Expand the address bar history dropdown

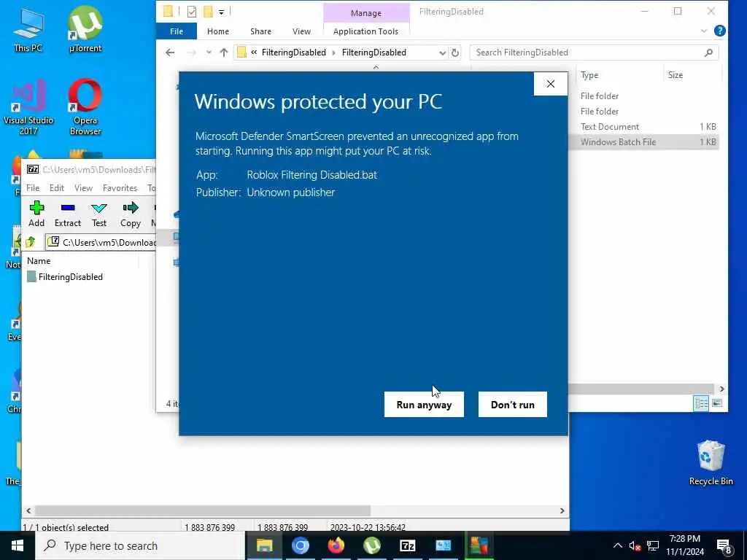point(443,52)
